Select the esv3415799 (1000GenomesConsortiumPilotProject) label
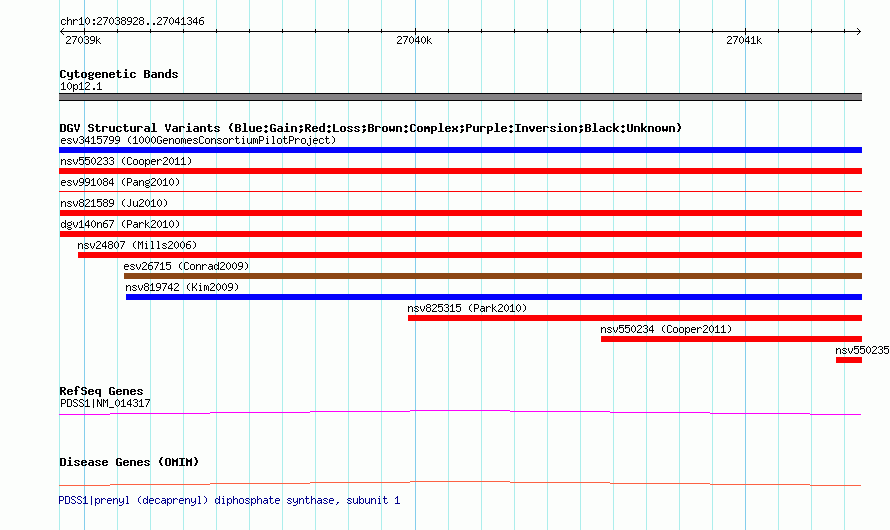890x530 pixels. coord(198,140)
